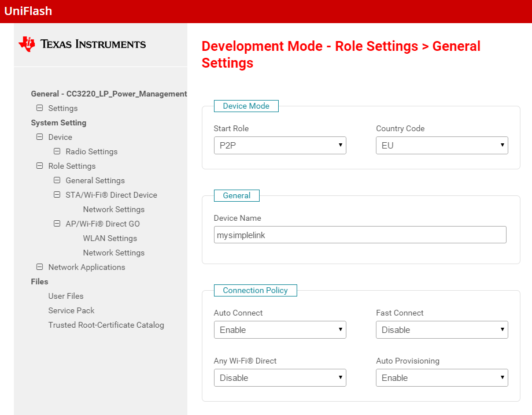The height and width of the screenshot is (415, 532).
Task: Click the Start Role field label
Action: (231, 128)
